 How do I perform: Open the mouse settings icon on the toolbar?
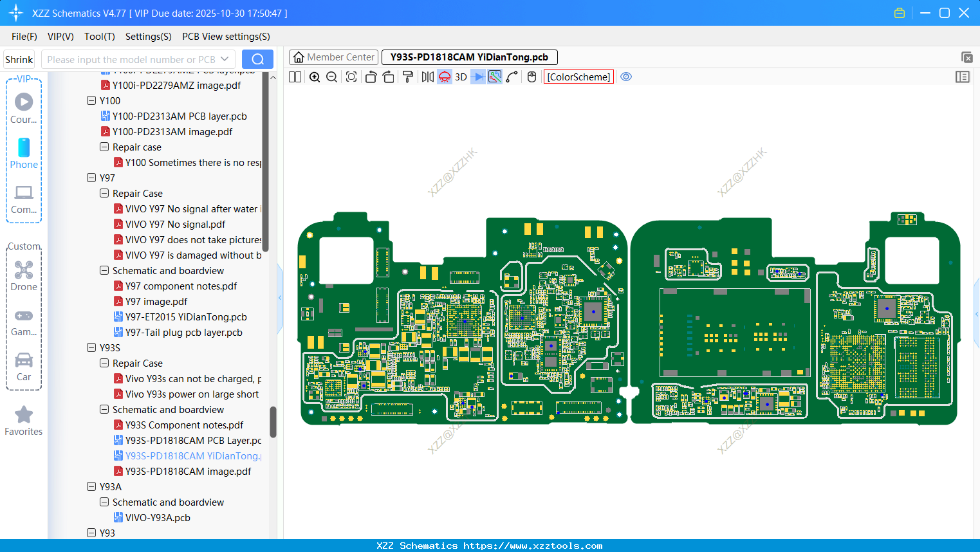pyautogui.click(x=531, y=77)
